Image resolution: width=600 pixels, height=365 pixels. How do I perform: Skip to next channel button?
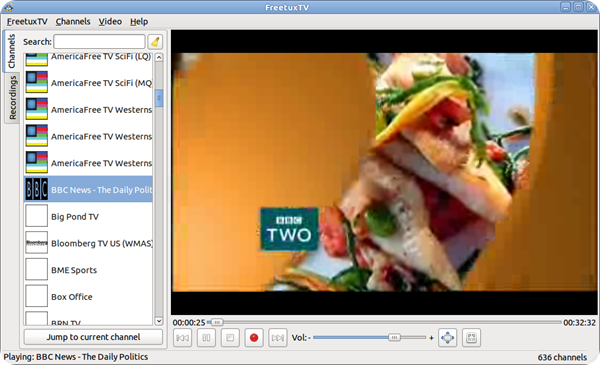(x=277, y=338)
